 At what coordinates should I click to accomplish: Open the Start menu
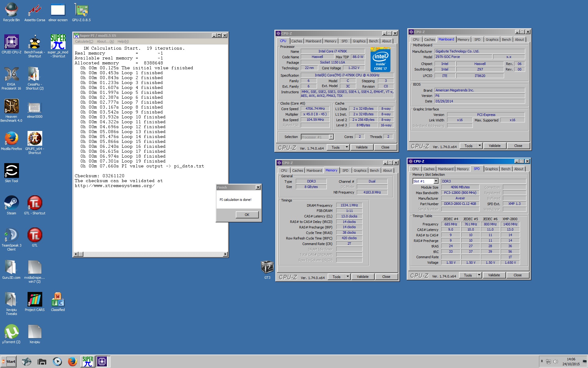tap(9, 362)
